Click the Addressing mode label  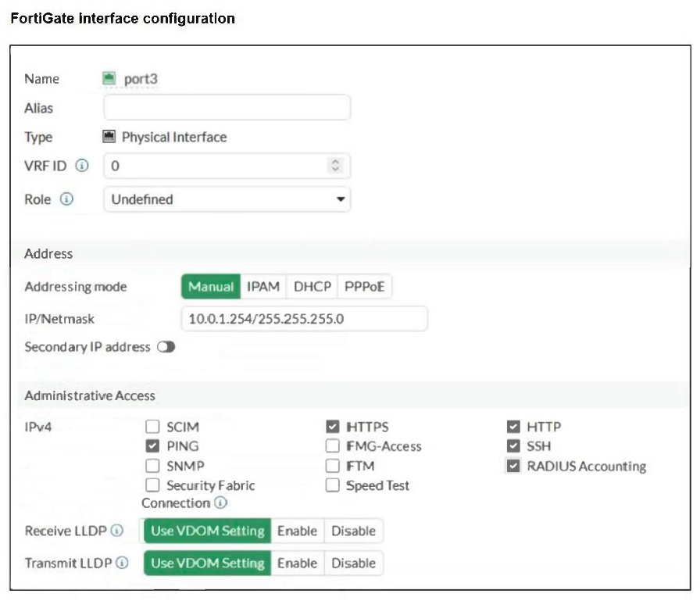pyautogui.click(x=76, y=287)
